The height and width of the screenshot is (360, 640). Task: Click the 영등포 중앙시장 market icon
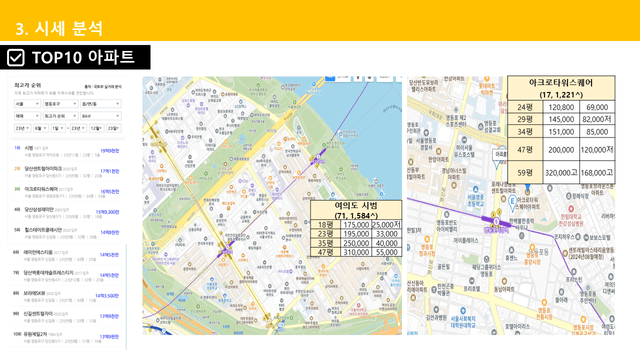(x=532, y=247)
